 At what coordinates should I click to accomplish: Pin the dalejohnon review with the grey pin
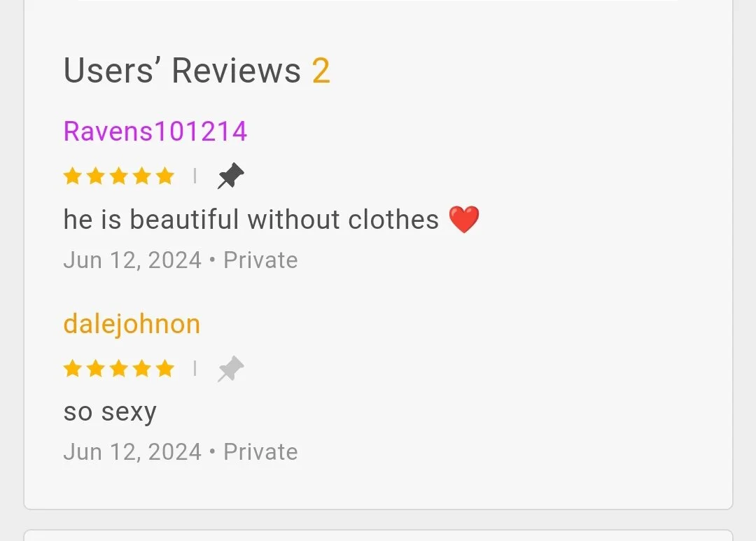point(230,369)
